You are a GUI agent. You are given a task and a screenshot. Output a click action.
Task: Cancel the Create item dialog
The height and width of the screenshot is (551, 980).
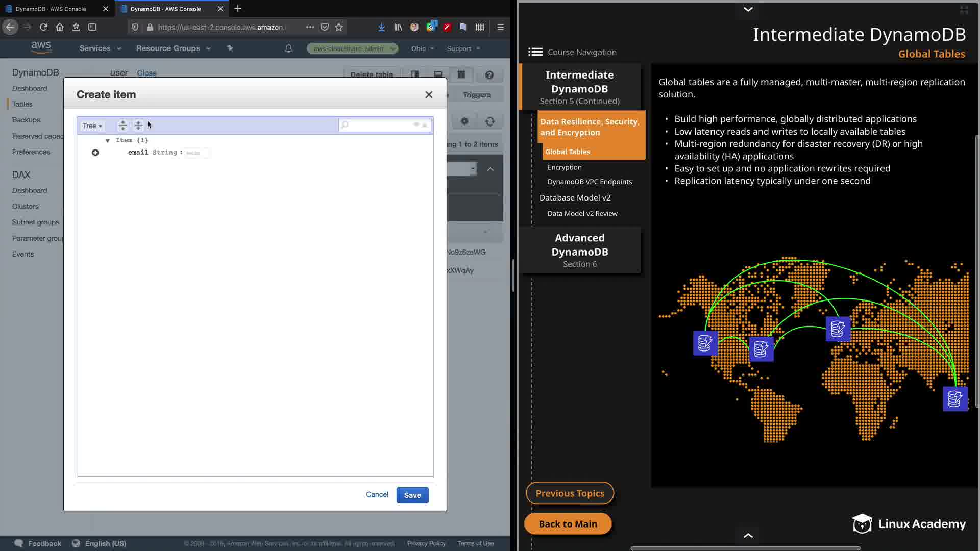(377, 494)
